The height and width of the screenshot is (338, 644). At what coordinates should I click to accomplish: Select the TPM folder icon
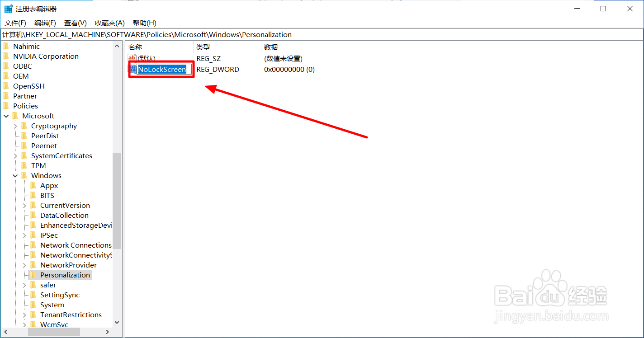point(25,165)
